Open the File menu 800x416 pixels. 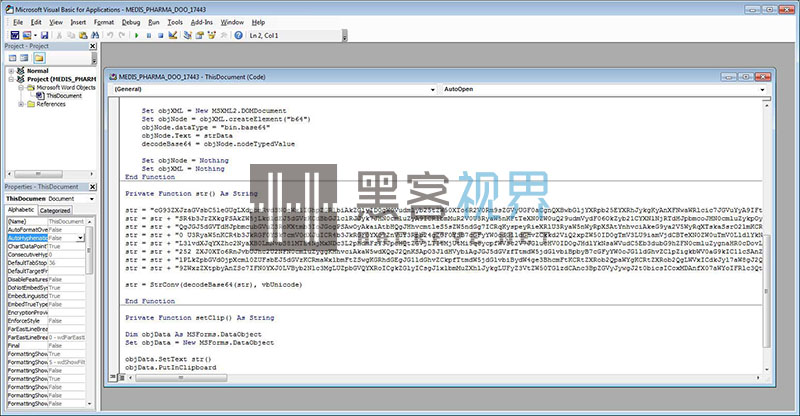click(18, 22)
